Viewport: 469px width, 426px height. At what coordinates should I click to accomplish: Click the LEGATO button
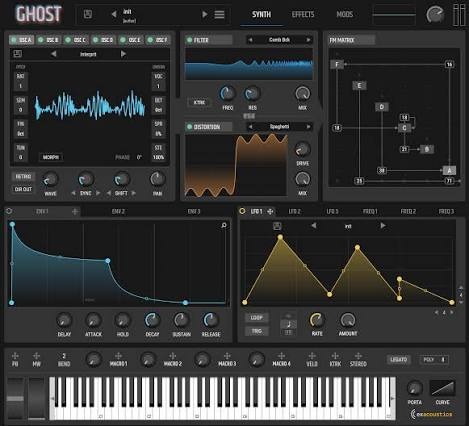pyautogui.click(x=399, y=359)
